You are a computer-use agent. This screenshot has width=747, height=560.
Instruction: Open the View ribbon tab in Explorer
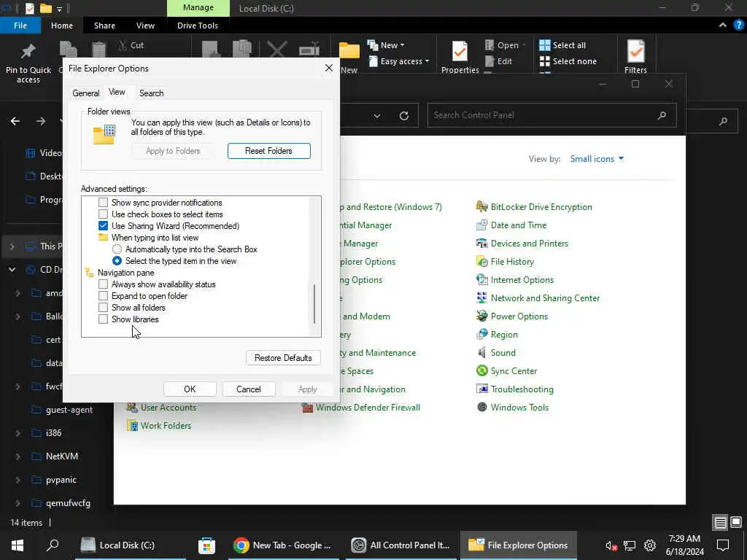point(145,26)
